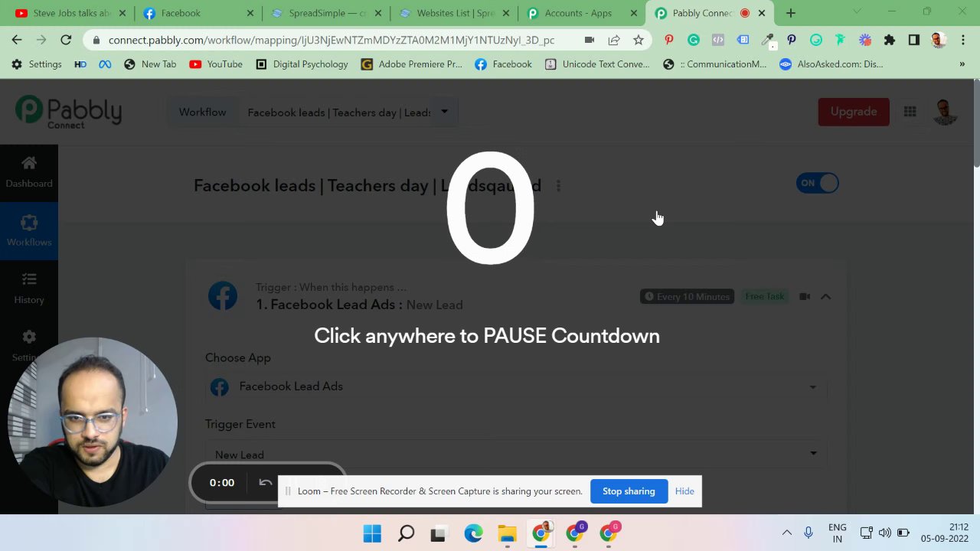Toggle the workflow ON switch off
980x551 pixels.
[818, 183]
